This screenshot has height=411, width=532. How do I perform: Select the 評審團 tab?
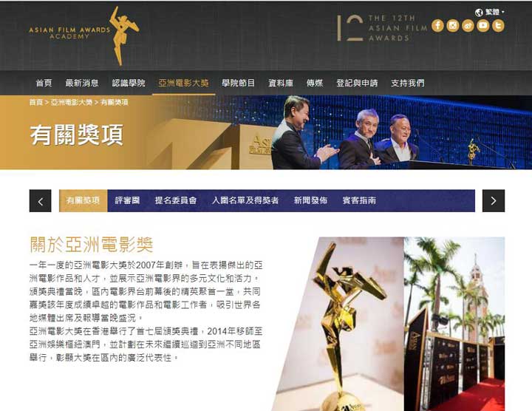click(x=127, y=200)
